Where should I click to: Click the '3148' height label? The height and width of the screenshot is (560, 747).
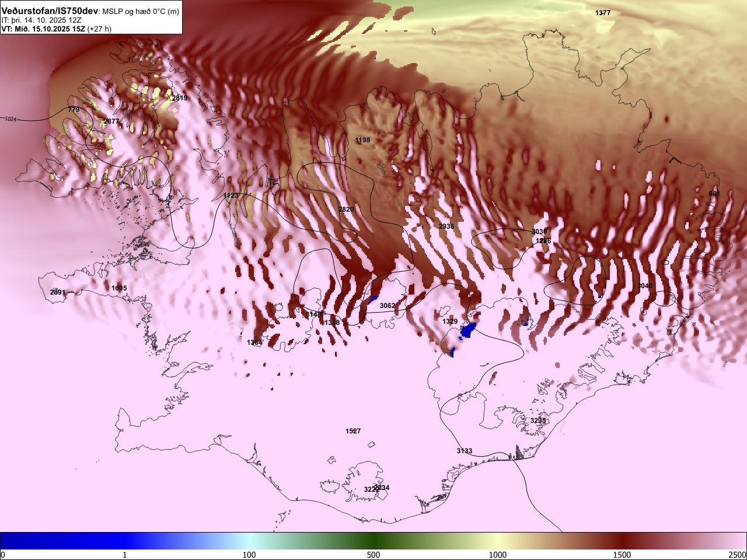(x=313, y=314)
